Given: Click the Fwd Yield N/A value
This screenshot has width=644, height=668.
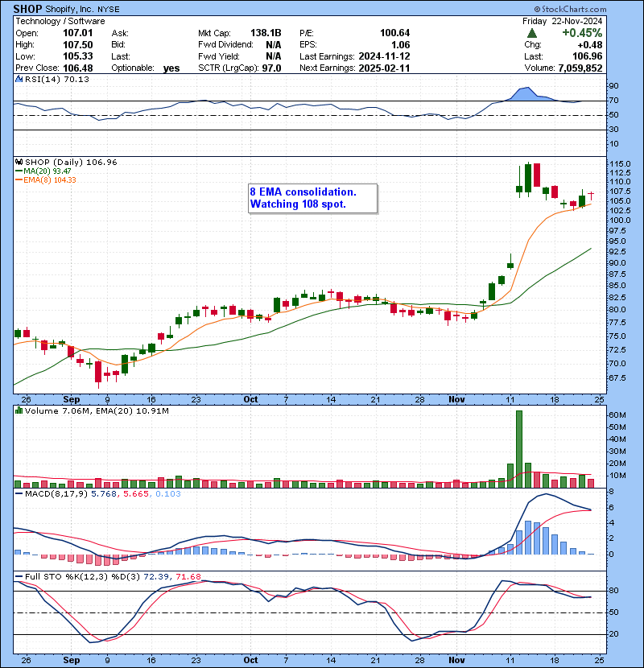Looking at the screenshot, I should click(x=273, y=56).
